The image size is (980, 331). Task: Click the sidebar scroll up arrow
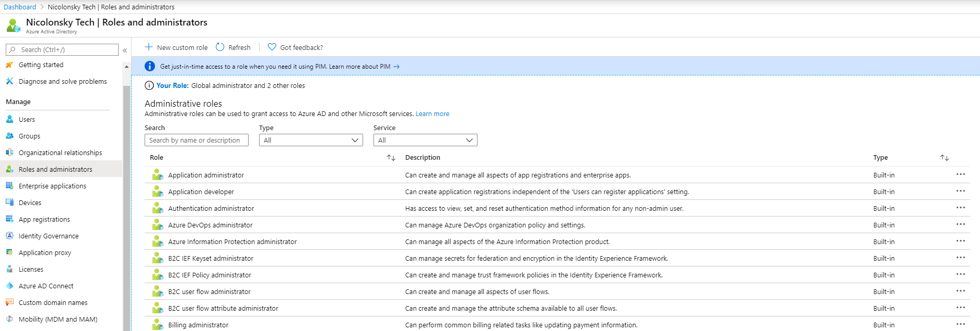[126, 67]
